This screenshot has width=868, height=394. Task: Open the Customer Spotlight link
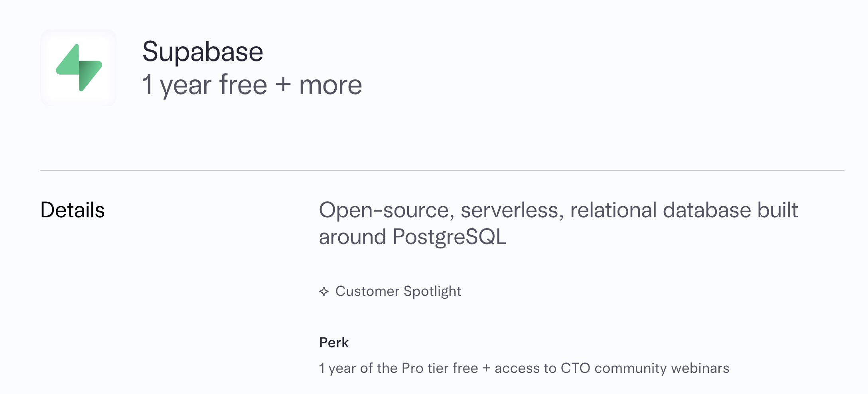click(x=390, y=291)
